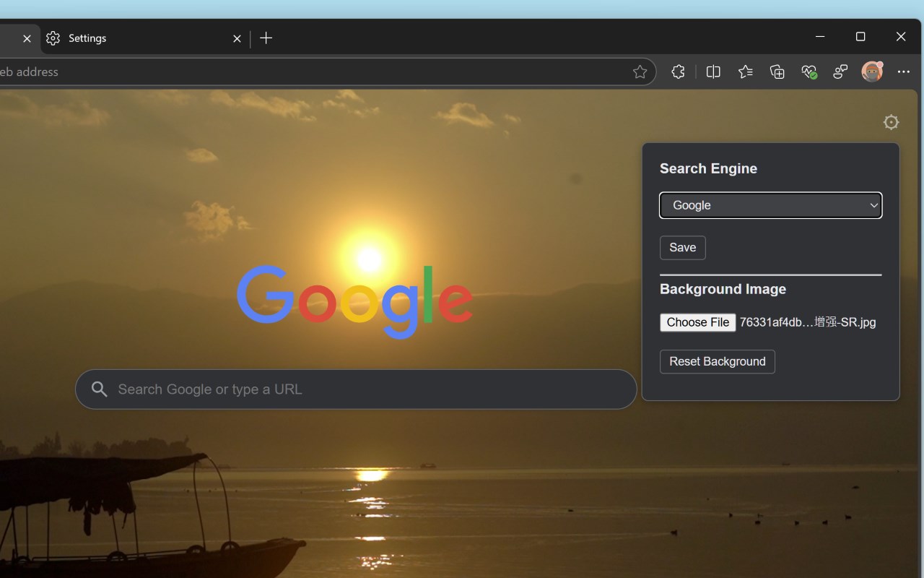Click the Google logo
Image resolution: width=924 pixels, height=578 pixels.
click(355, 302)
